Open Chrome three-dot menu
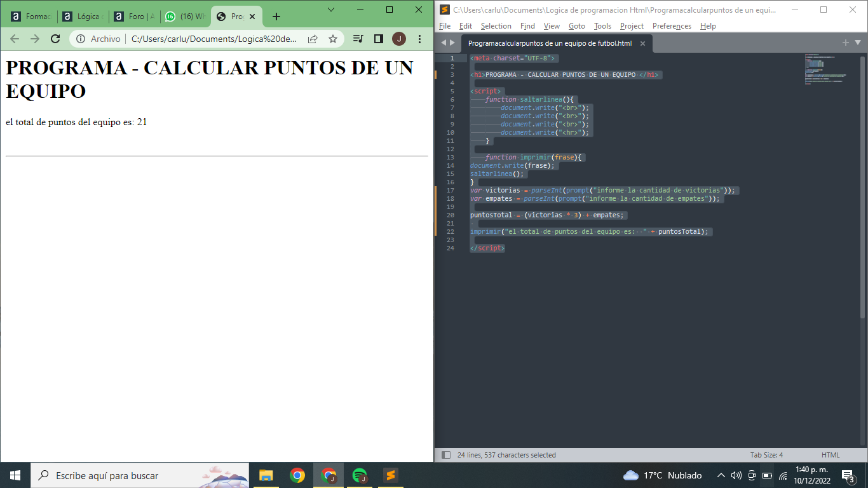Screen dimensions: 868x488 pyautogui.click(x=419, y=39)
